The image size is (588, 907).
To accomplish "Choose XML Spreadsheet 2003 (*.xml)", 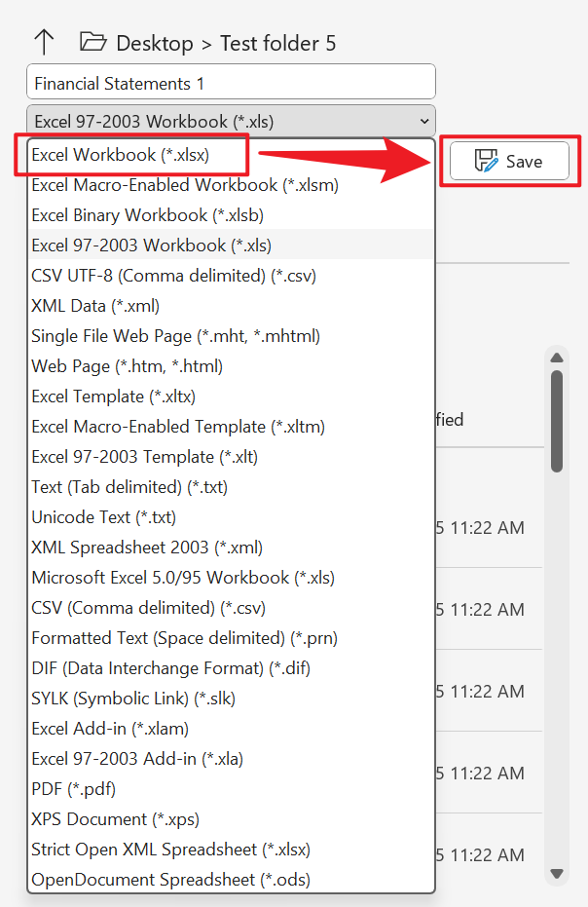I will coord(231,548).
